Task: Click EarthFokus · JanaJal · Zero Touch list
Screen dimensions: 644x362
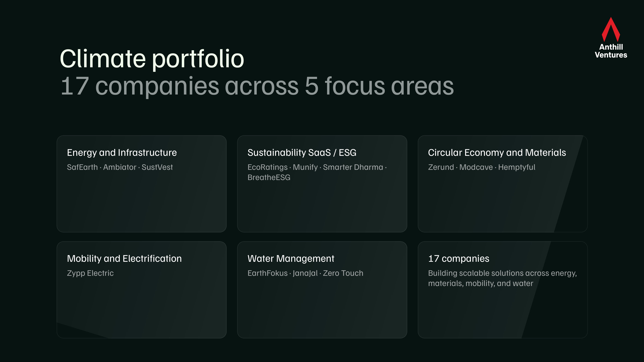Action: coord(305,273)
